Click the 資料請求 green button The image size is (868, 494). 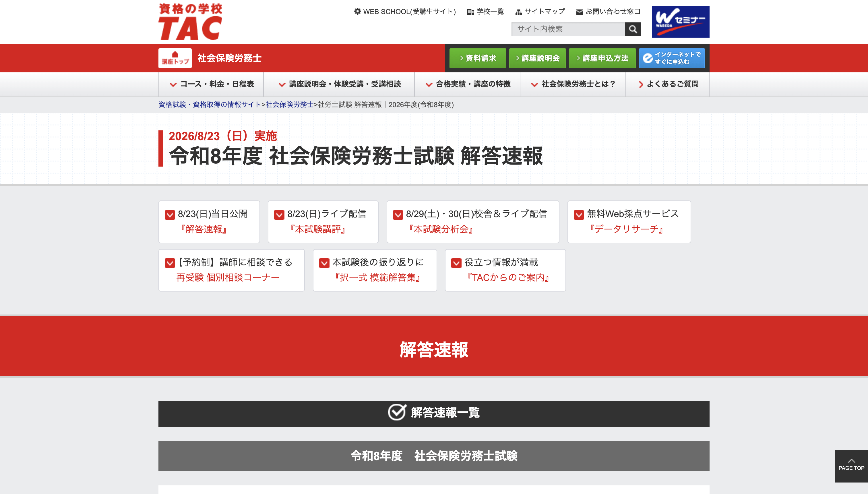[x=478, y=58]
